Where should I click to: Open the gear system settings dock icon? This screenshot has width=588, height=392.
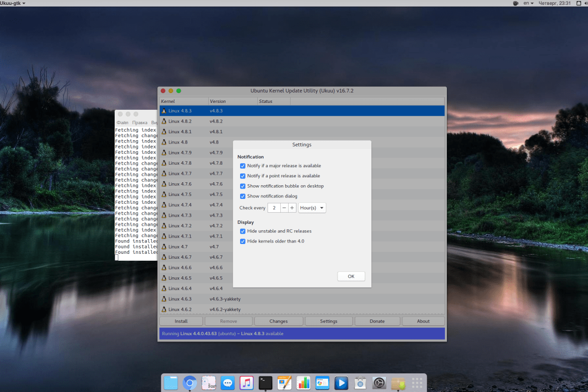pyautogui.click(x=379, y=383)
